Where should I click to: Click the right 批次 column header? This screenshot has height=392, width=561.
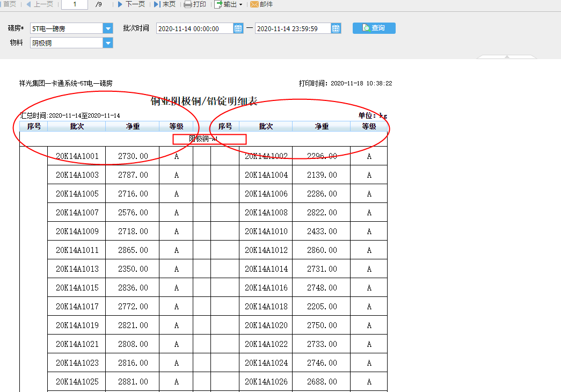point(266,126)
